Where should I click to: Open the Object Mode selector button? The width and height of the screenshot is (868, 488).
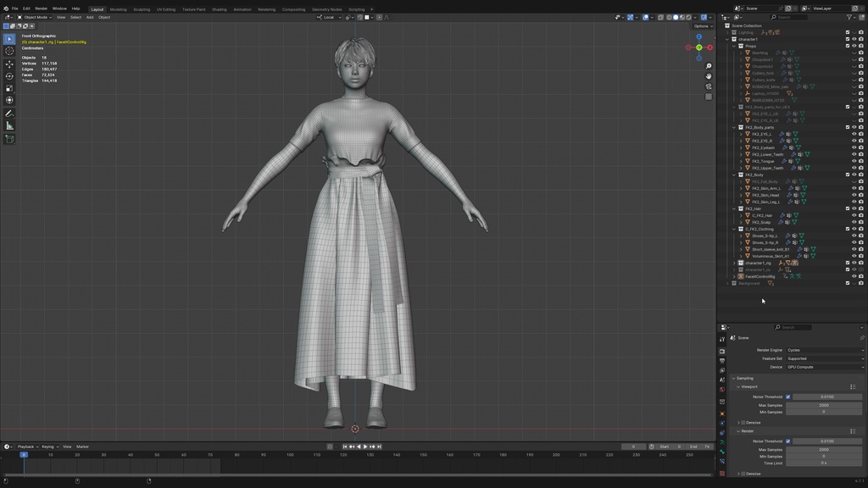(35, 17)
